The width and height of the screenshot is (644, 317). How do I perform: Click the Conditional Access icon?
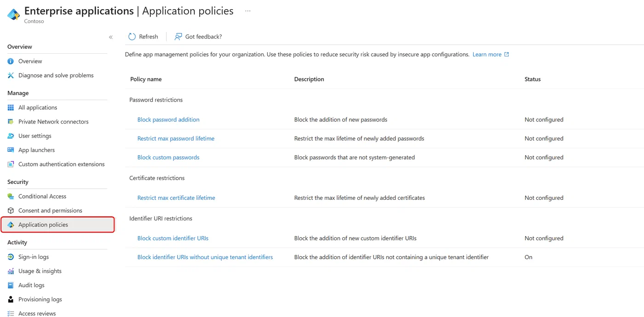point(11,196)
